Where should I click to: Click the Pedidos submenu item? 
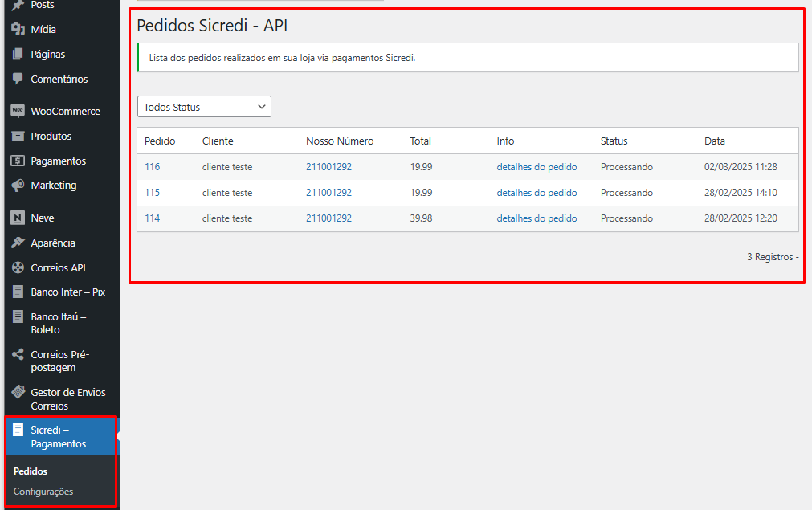coord(31,471)
